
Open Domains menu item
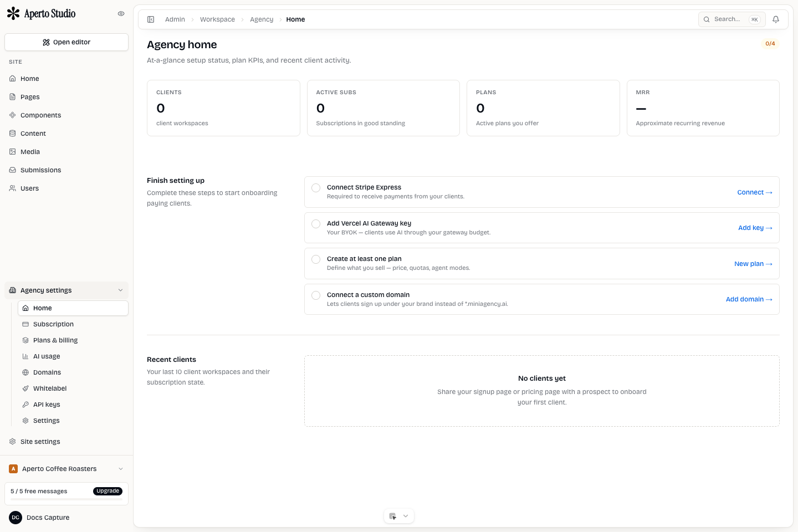(73, 372)
